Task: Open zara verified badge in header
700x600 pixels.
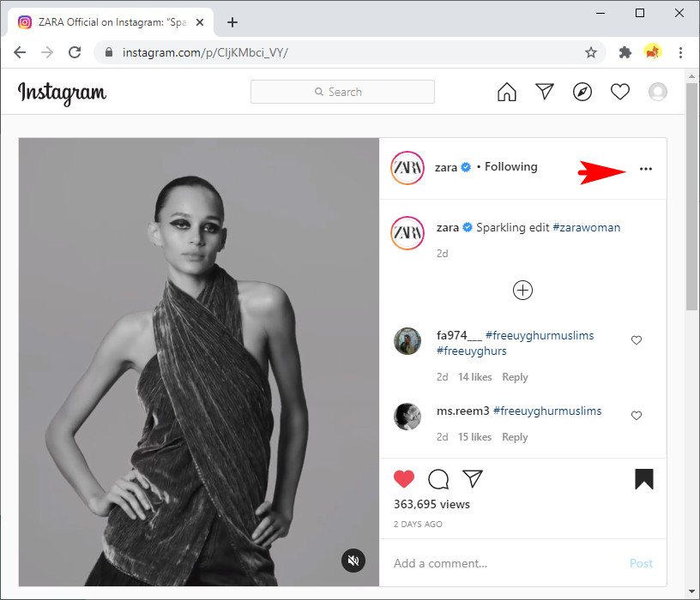Action: pos(466,167)
